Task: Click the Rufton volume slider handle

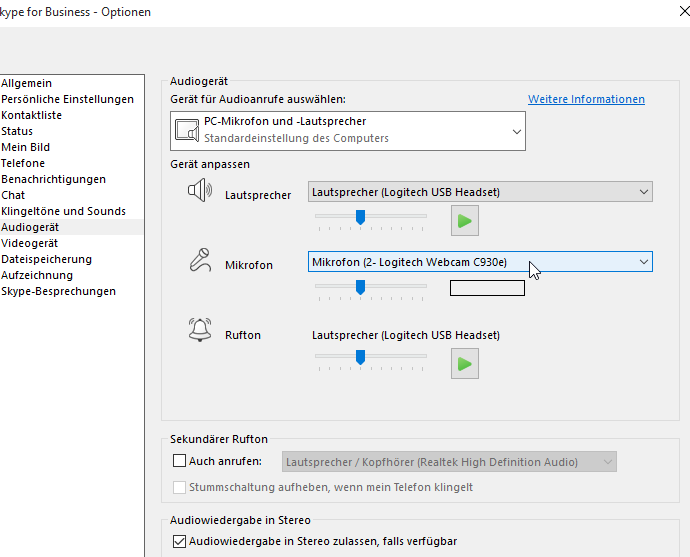Action: tap(360, 357)
